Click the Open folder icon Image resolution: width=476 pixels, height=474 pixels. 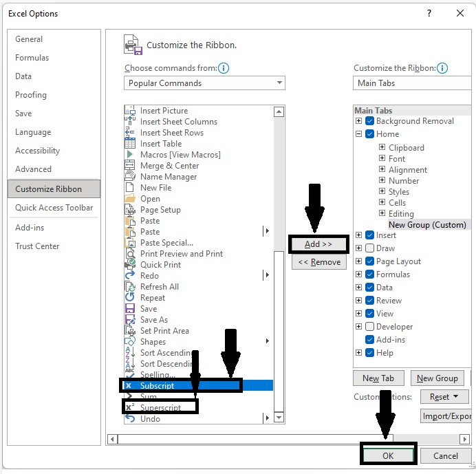click(130, 199)
